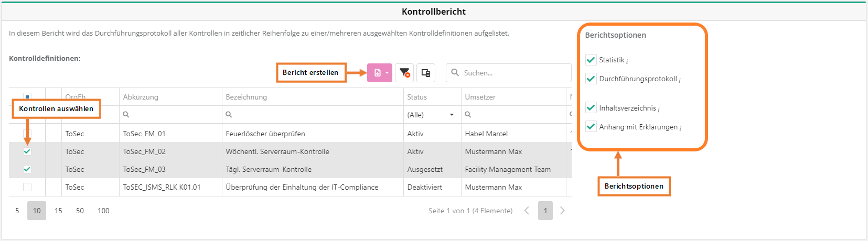Disable the Statistik report option
This screenshot has height=241, width=868.
point(591,60)
